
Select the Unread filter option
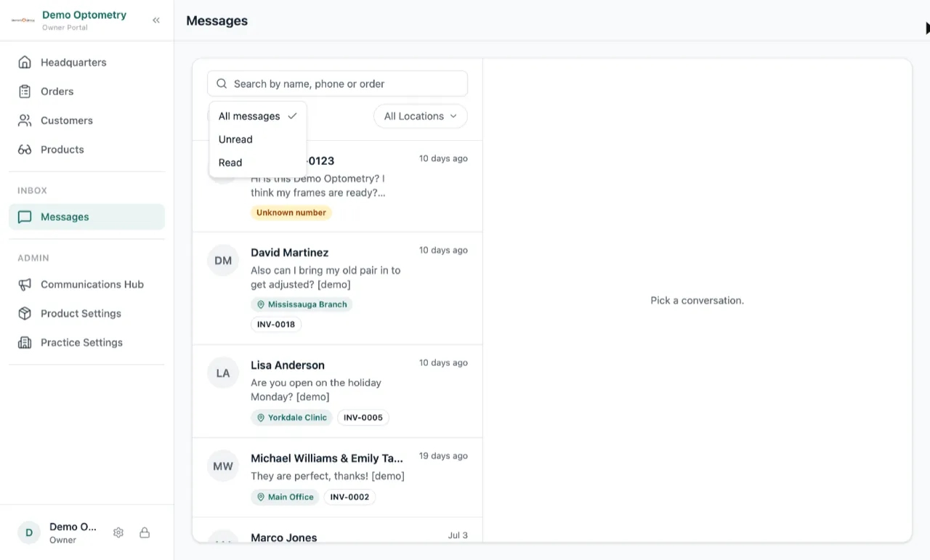coord(258,139)
